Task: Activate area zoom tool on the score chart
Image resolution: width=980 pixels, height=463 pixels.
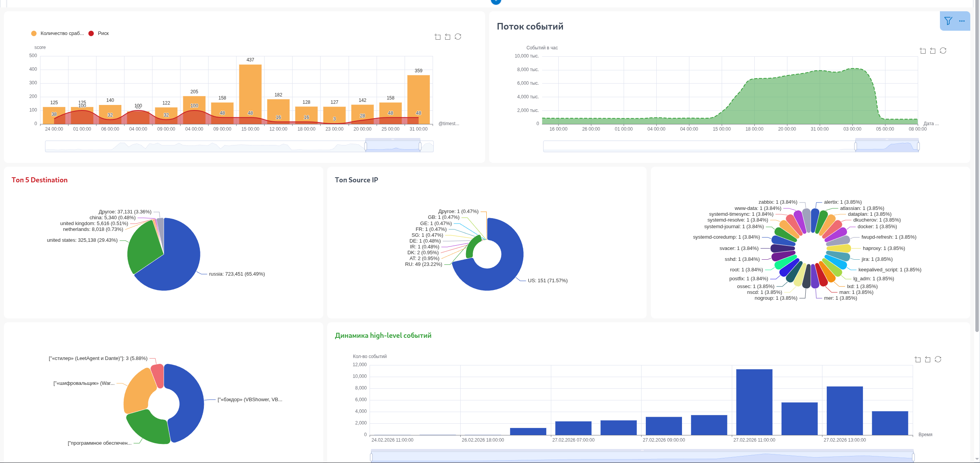Action: pos(438,37)
